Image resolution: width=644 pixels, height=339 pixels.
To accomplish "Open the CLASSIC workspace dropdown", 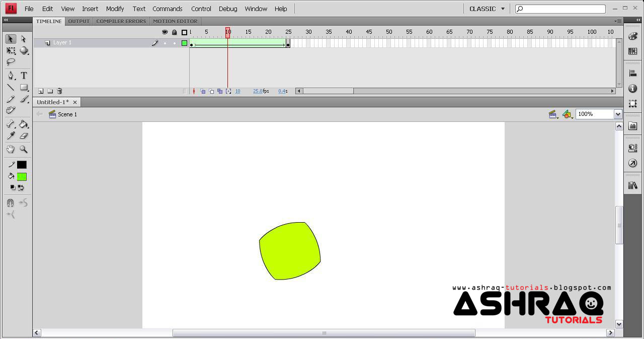I will tap(487, 9).
